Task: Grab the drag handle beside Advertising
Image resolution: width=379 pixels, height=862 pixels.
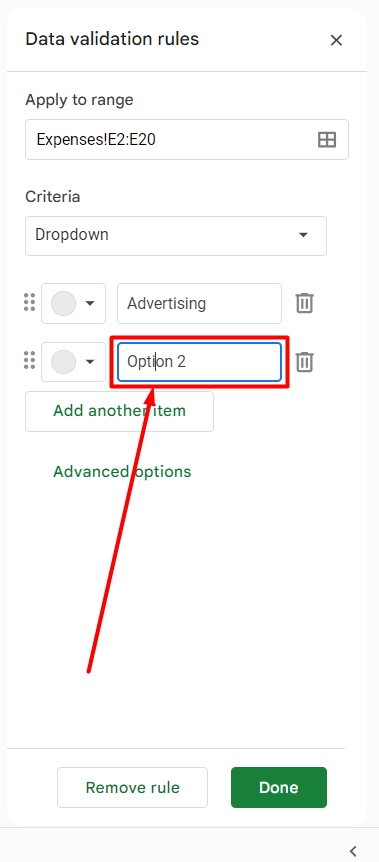Action: (x=30, y=303)
